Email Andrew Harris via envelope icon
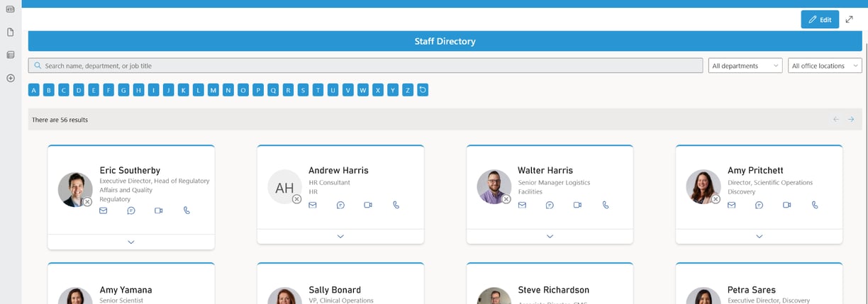868x304 pixels. point(313,205)
